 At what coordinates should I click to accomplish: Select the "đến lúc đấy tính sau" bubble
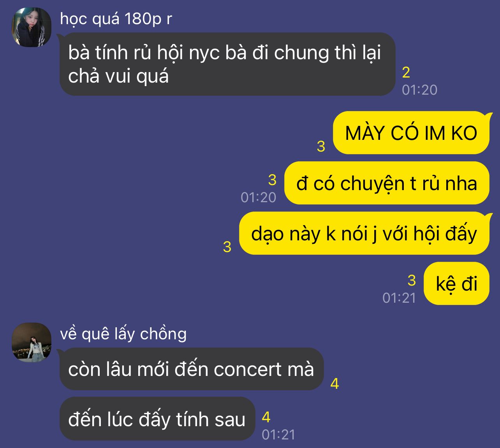point(157,419)
